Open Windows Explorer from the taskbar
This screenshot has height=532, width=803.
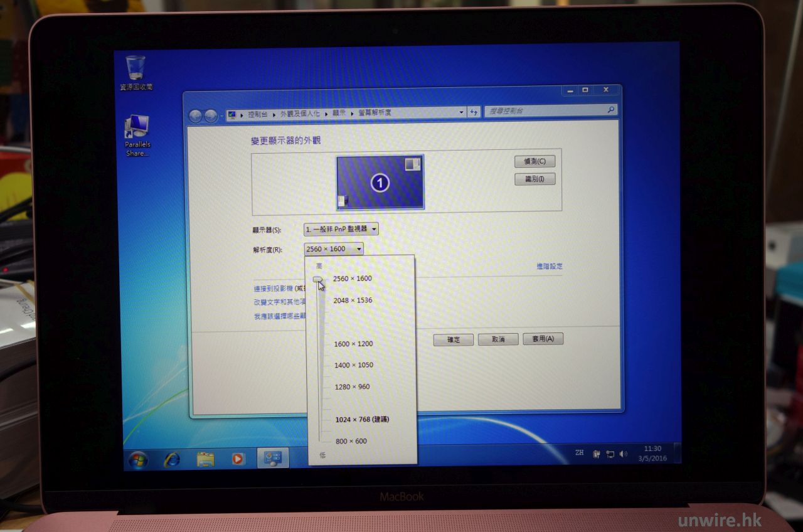tap(205, 459)
